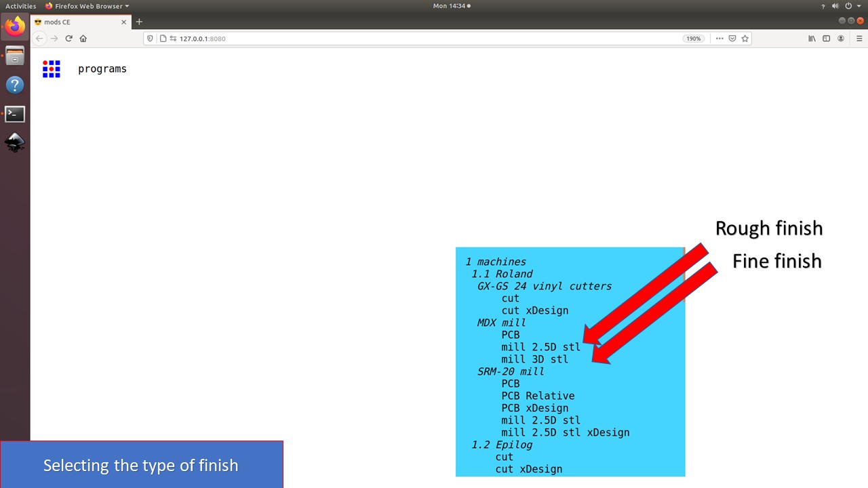Choose PCB Relative program

coord(538,396)
